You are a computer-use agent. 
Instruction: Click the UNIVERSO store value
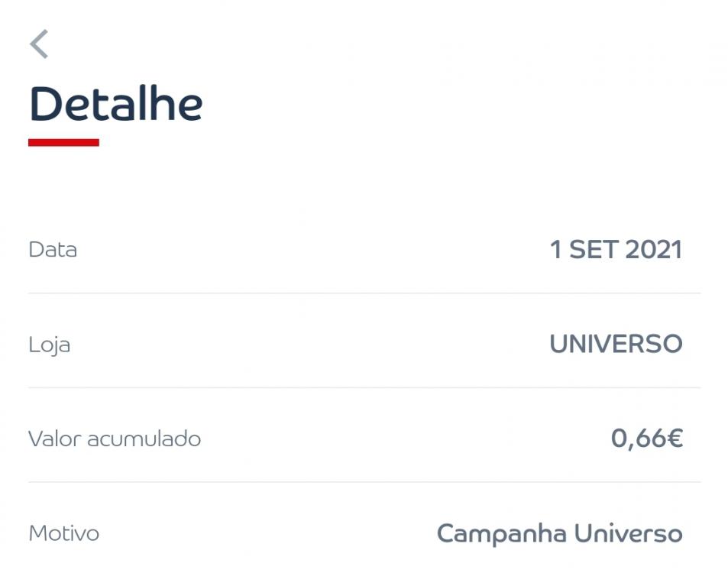[x=616, y=344]
